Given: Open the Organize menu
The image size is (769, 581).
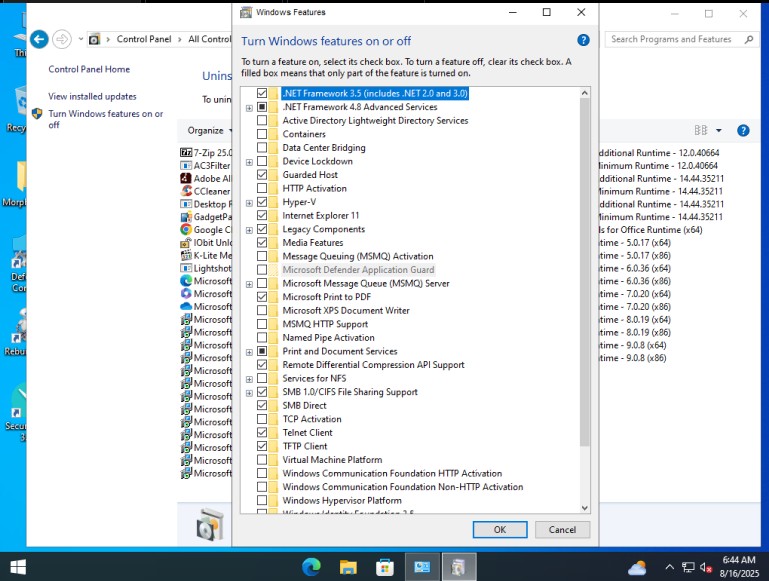Looking at the screenshot, I should [x=209, y=130].
